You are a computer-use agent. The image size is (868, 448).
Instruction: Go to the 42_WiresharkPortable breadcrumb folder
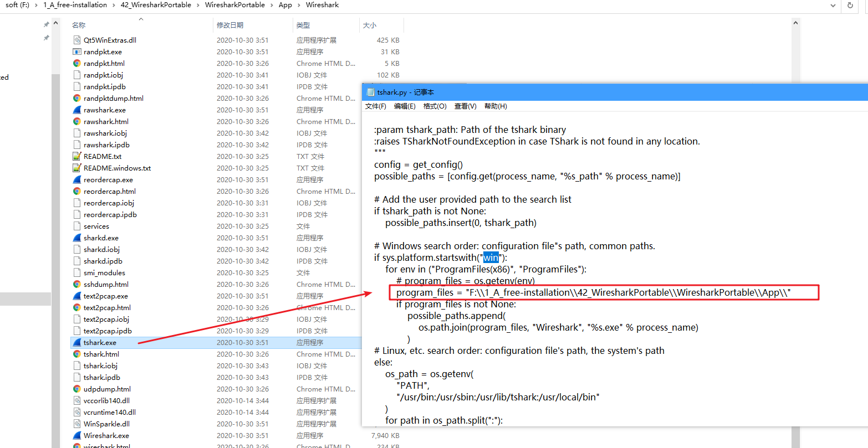(156, 5)
